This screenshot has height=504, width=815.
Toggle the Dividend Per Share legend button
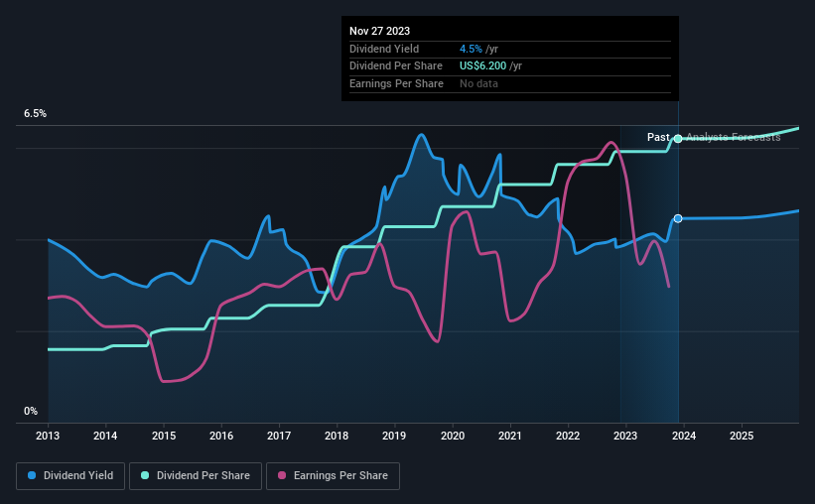point(196,476)
